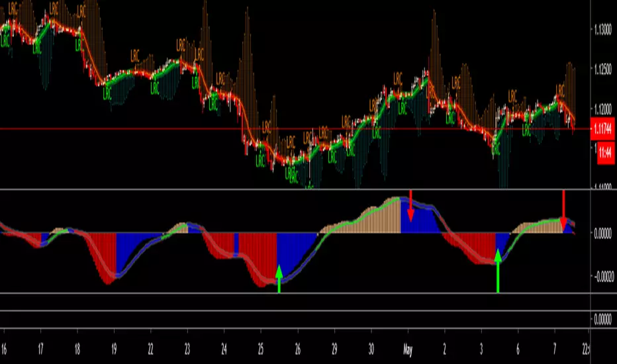Image resolution: width=617 pixels, height=364 pixels.
Task: Click the 1.12000 price axis label
Action: (603, 109)
